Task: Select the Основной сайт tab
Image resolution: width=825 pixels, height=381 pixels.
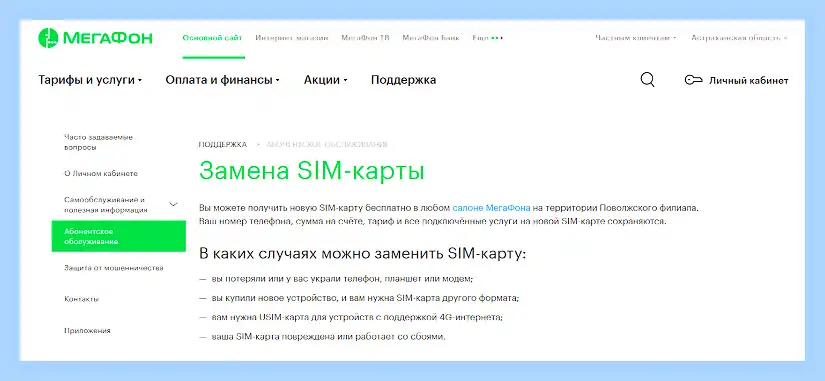Action: 213,38
